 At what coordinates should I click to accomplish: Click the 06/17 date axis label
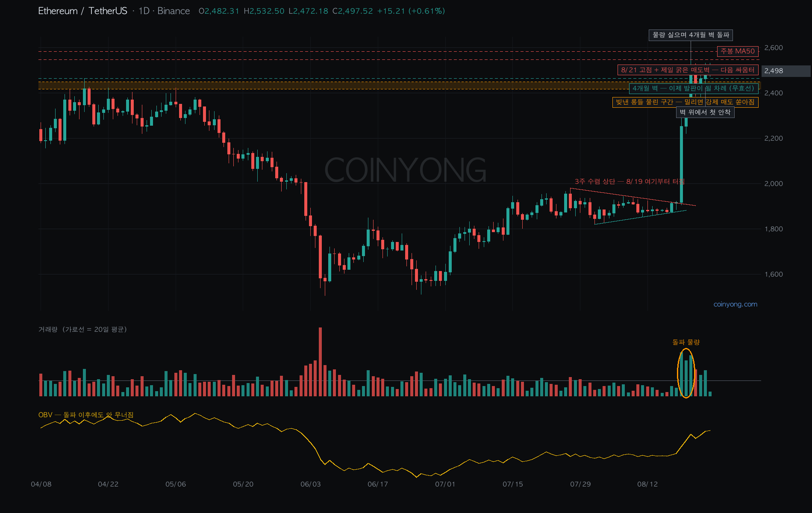pos(378,484)
